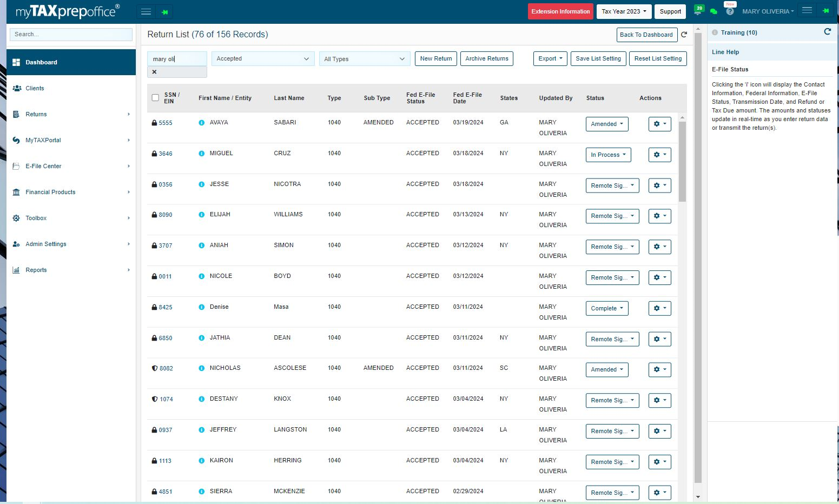Expand Returns menu in sidebar

click(71, 114)
